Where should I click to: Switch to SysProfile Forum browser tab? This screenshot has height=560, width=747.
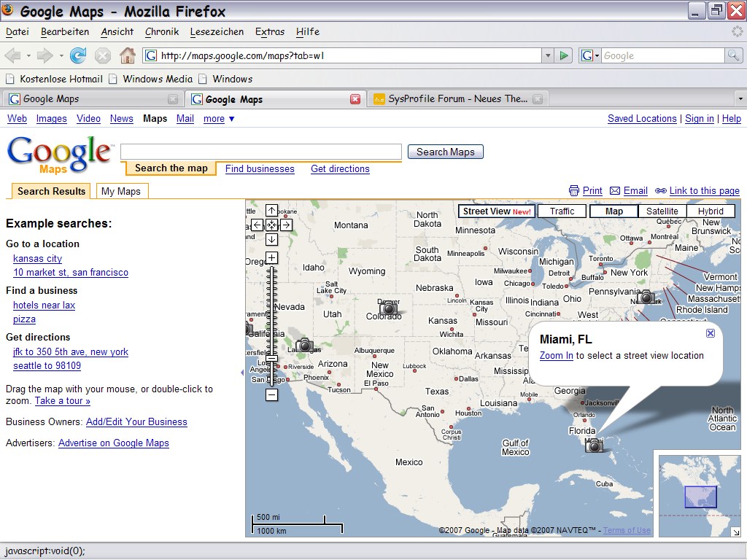tap(457, 99)
